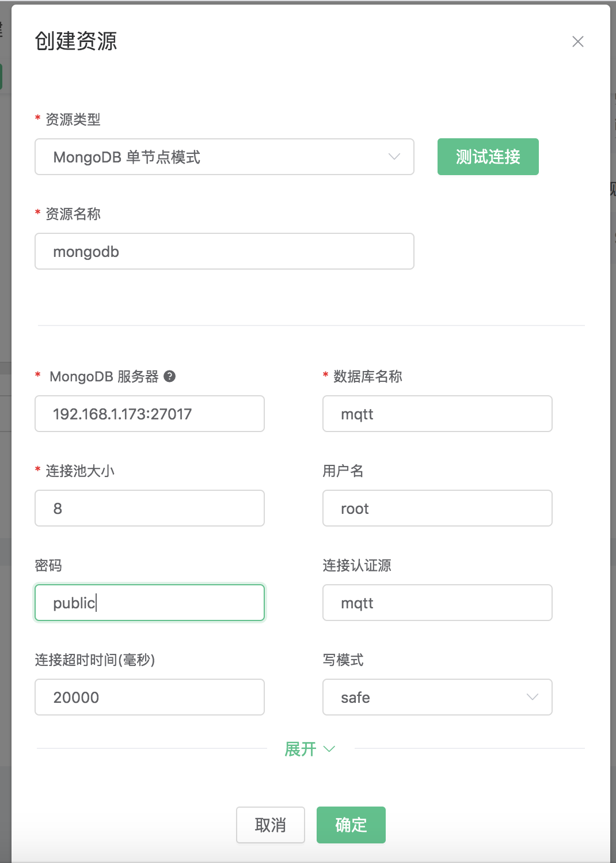
Task: Select the 连接认证源 input field
Action: (438, 603)
